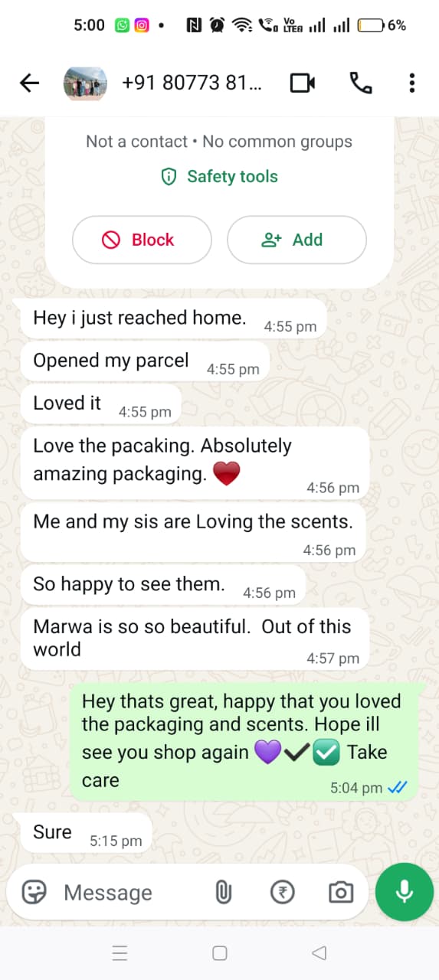Tap the +91 80773 contact name header
This screenshot has height=980, width=439.
(192, 83)
